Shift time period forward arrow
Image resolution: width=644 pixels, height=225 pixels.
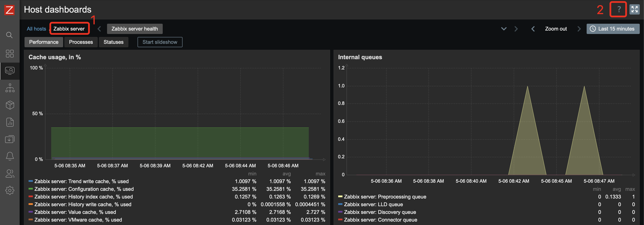coord(579,29)
